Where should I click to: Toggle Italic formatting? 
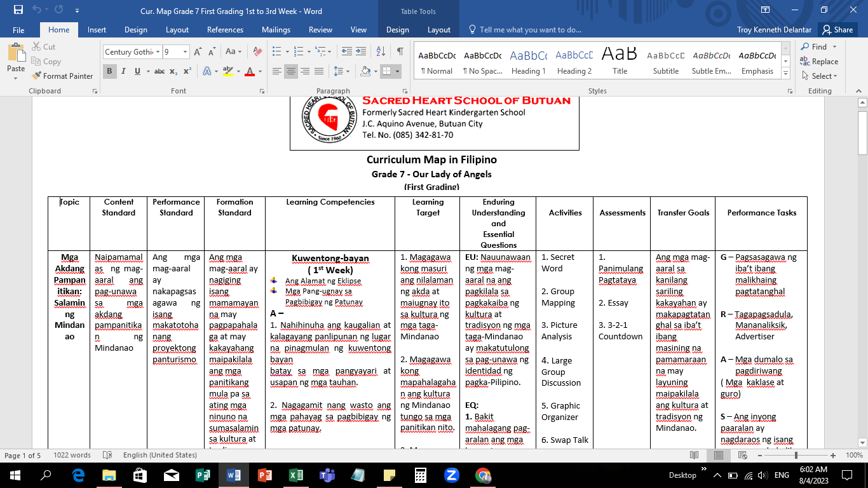click(123, 72)
